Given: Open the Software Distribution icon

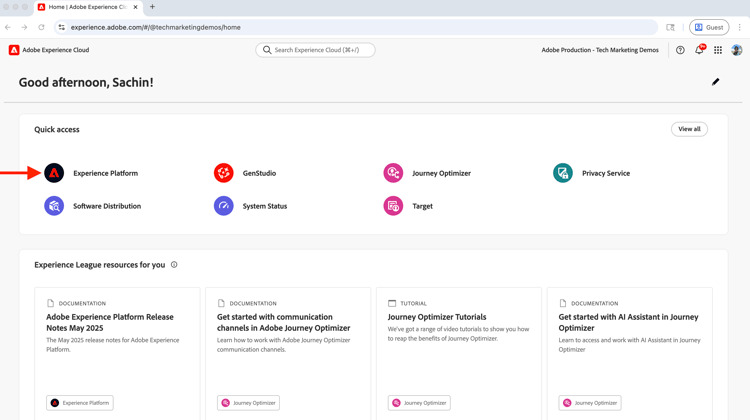Looking at the screenshot, I should point(54,206).
